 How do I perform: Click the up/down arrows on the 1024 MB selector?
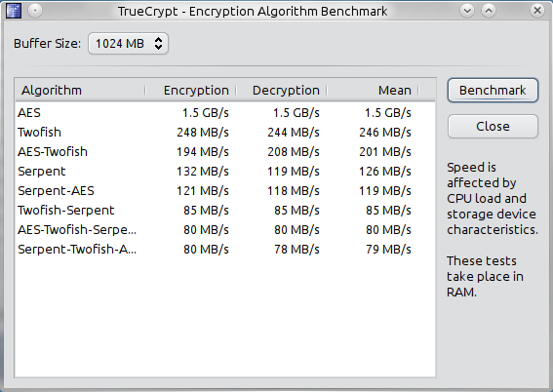point(158,44)
